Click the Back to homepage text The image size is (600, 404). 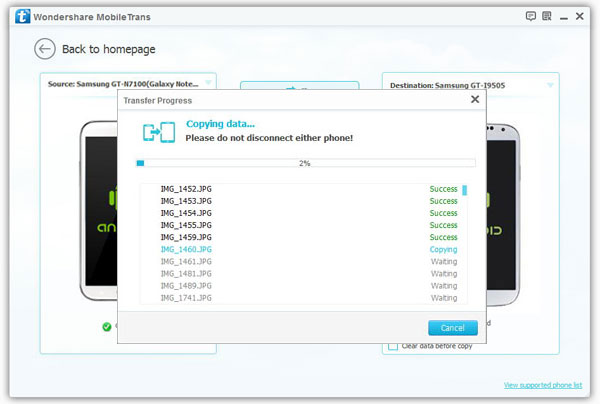click(x=109, y=49)
